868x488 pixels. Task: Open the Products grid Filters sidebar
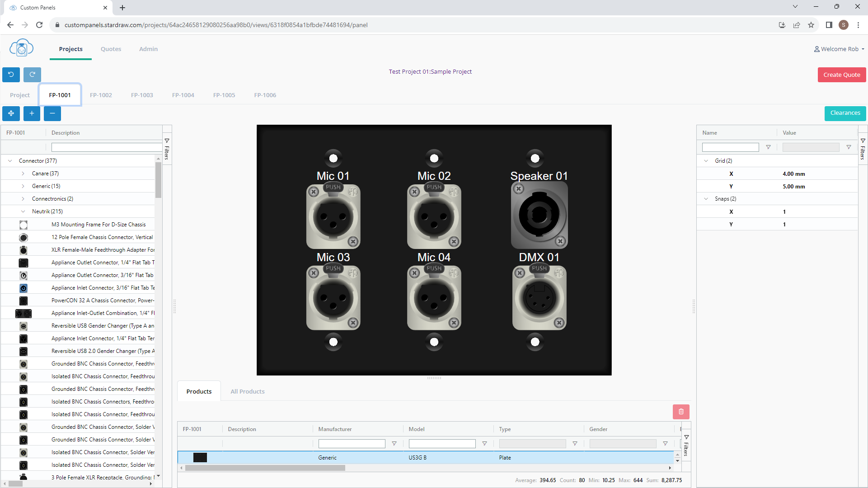coord(686,445)
